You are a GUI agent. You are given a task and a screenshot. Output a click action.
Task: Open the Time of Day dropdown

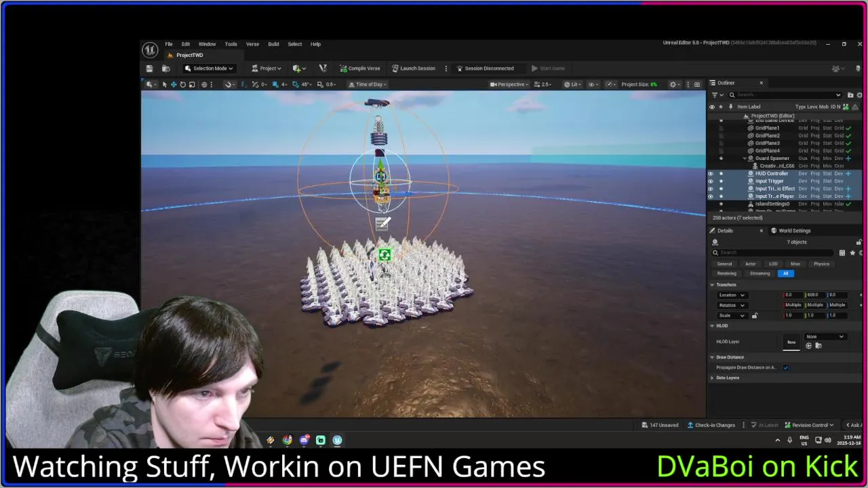367,85
